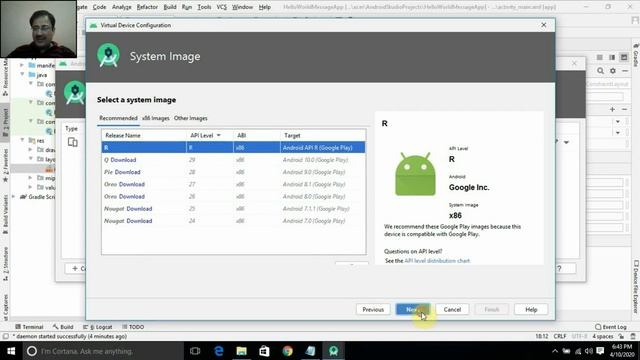This screenshot has height=360, width=640.
Task: Download the Oreo API 27 image
Action: pos(131,184)
